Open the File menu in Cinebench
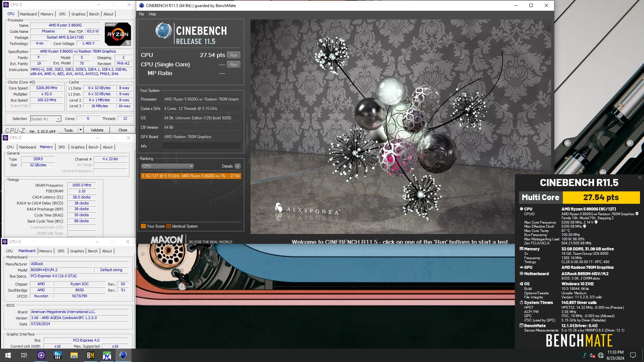Image resolution: width=644 pixels, height=362 pixels. tap(141, 14)
